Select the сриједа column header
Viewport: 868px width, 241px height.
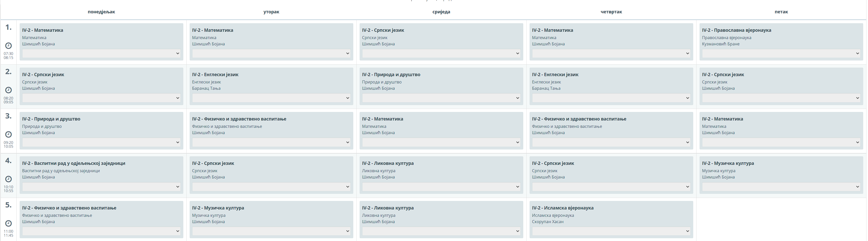[441, 12]
